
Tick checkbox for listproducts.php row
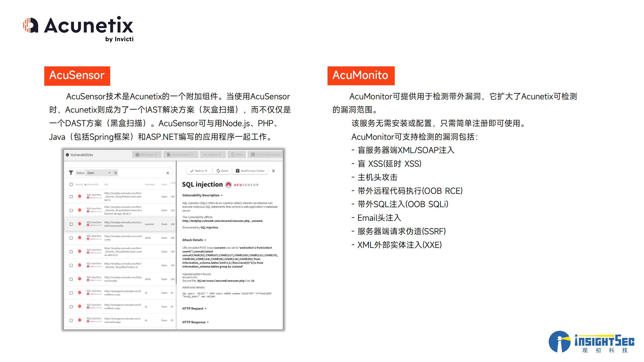pos(71,279)
